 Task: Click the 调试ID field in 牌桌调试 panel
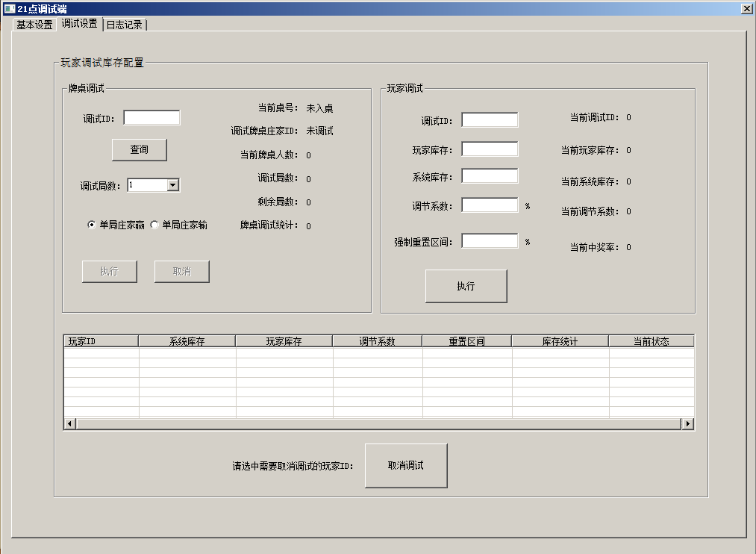click(x=151, y=117)
